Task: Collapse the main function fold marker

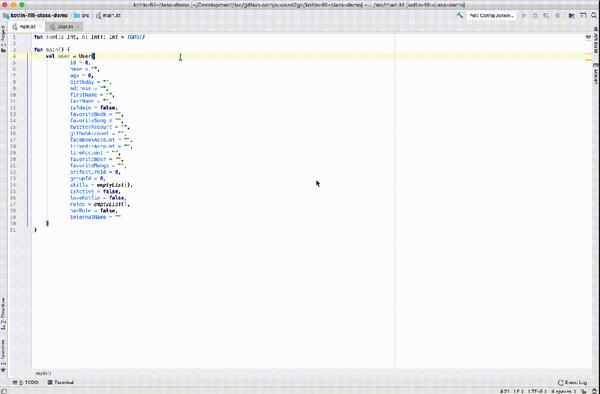Action: [x=31, y=50]
